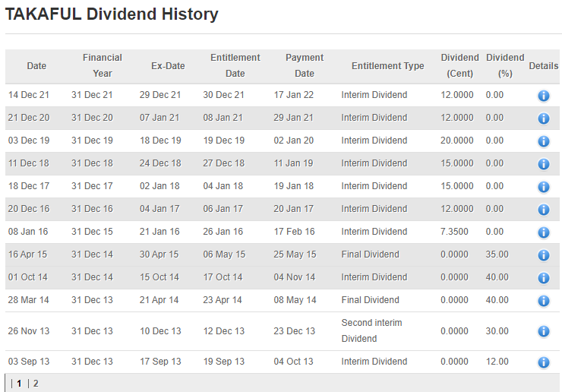Open details icon for 14 Dec 21 dividend
562x392 pixels.
click(544, 96)
